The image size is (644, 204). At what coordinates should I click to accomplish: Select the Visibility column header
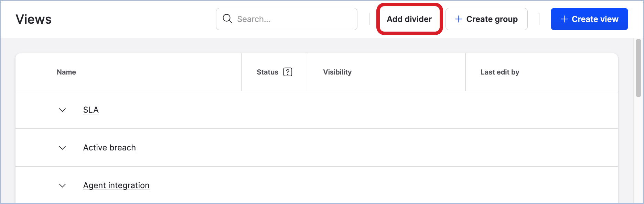pos(337,72)
